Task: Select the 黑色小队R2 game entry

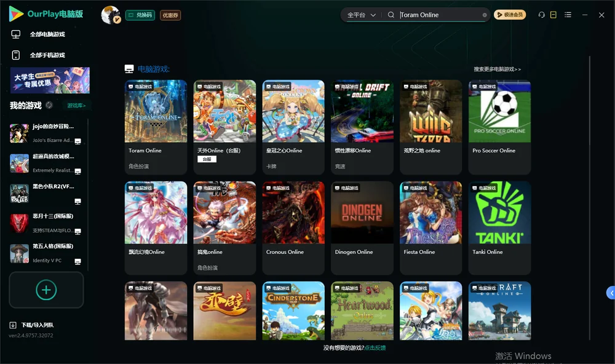Action: point(46,193)
